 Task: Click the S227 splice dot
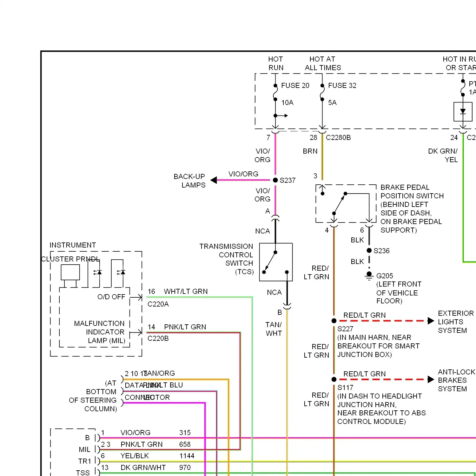tap(334, 321)
